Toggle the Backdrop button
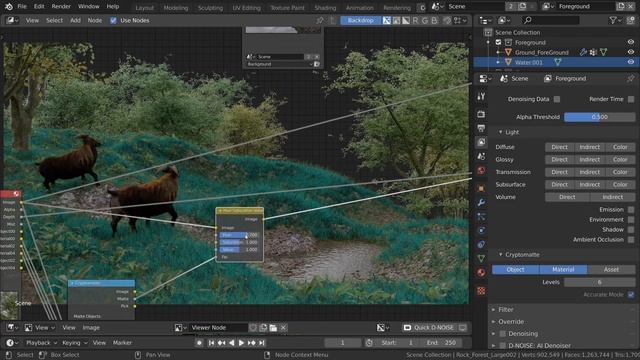Viewport: 640px width, 360px height. 360,20
